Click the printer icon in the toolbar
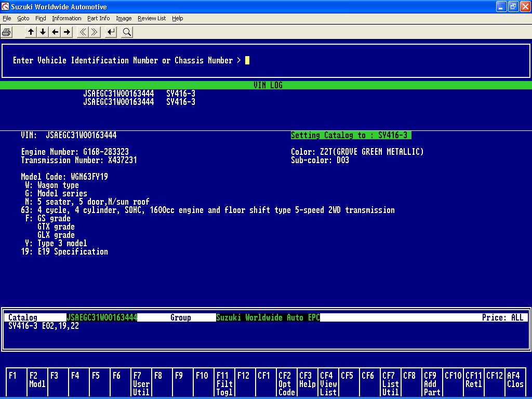 pos(6,32)
